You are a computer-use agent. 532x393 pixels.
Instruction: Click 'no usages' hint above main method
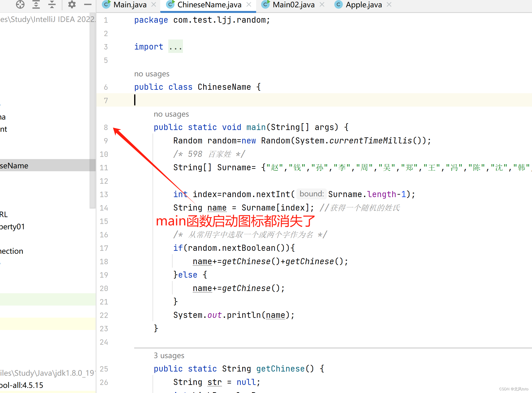171,114
